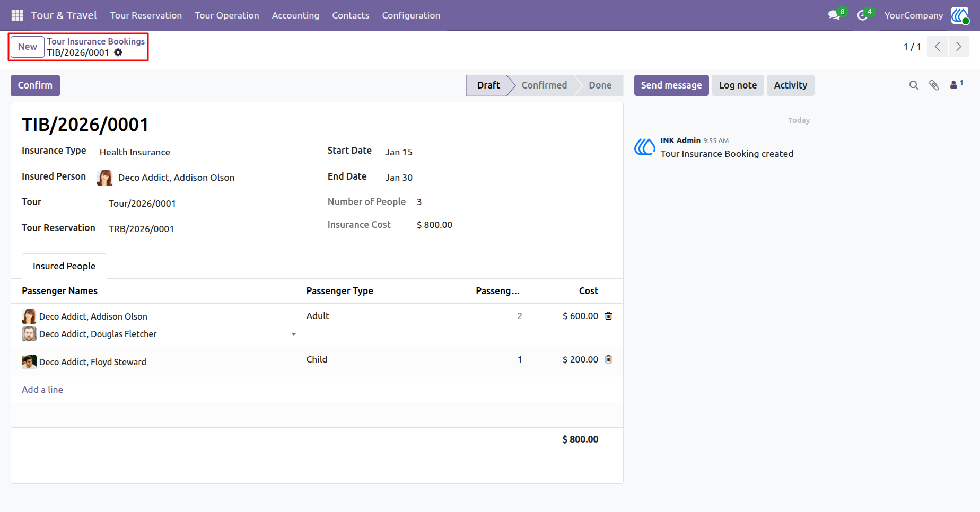Image resolution: width=980 pixels, height=512 pixels.
Task: Click Tour Reservation field TRB/2026/0001
Action: coord(141,229)
